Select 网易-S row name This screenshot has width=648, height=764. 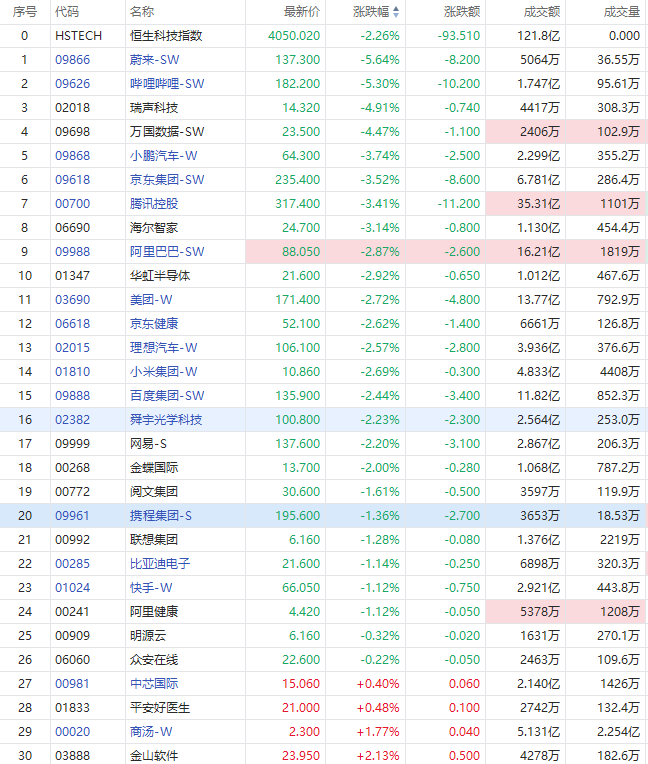(x=148, y=443)
